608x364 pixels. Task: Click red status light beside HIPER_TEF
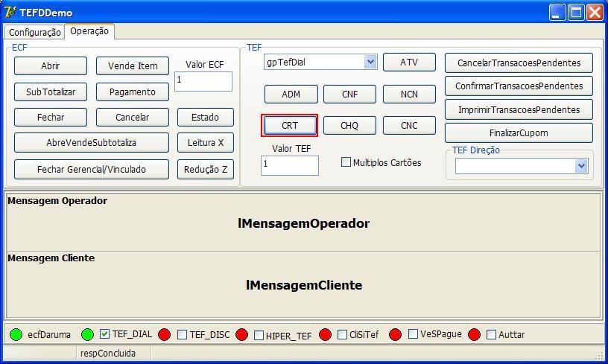click(x=241, y=334)
